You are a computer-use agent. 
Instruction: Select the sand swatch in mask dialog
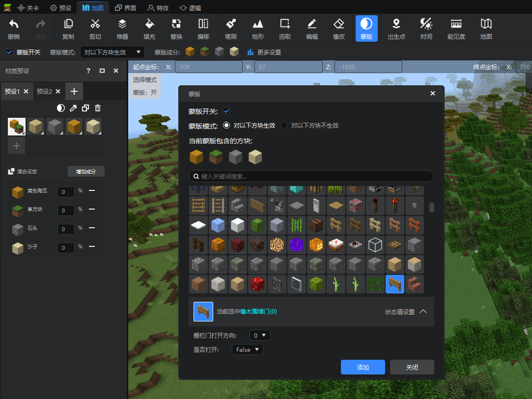[255, 157]
